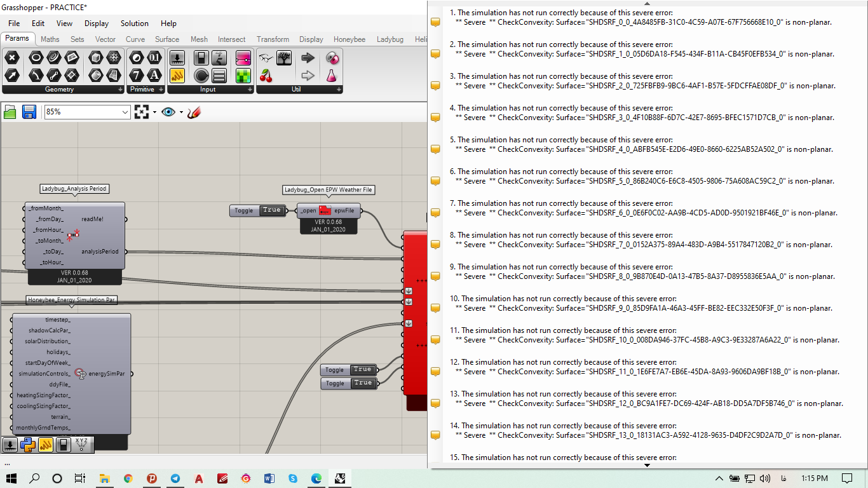Add an Integer parameter showing number 7
The width and height of the screenshot is (868, 488).
[137, 76]
